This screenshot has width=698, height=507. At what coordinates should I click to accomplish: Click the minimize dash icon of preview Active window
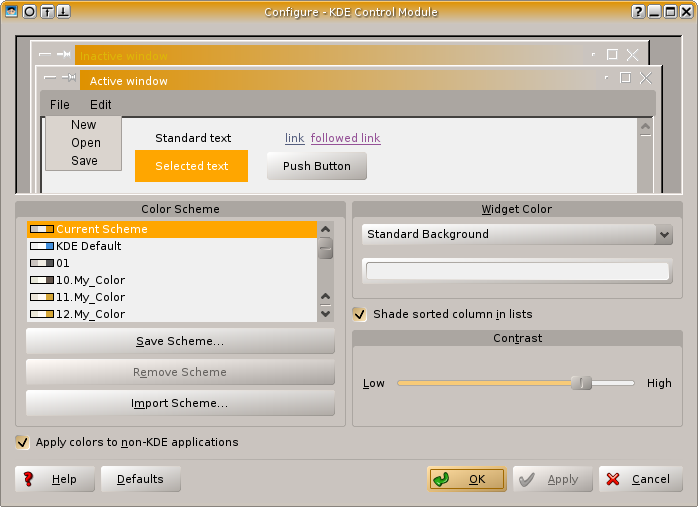point(50,77)
